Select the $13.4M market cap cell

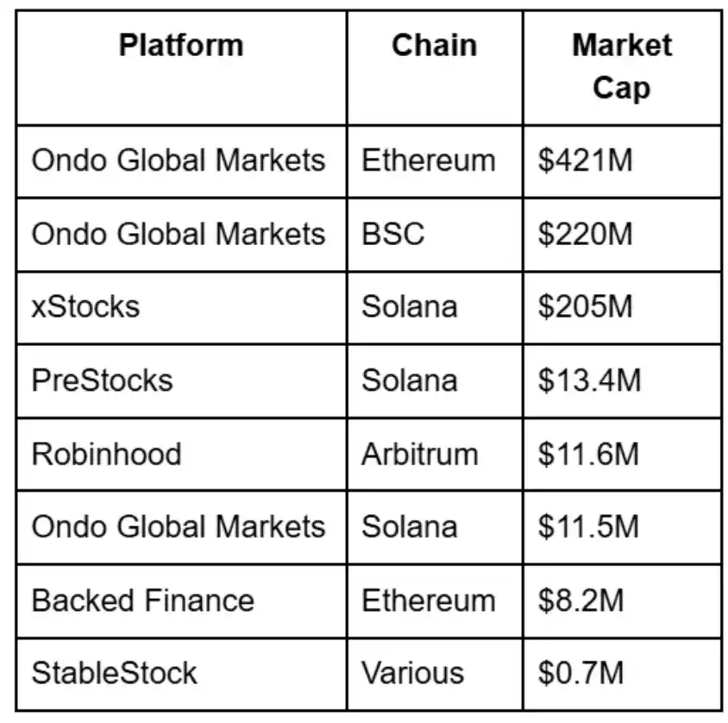pos(589,380)
